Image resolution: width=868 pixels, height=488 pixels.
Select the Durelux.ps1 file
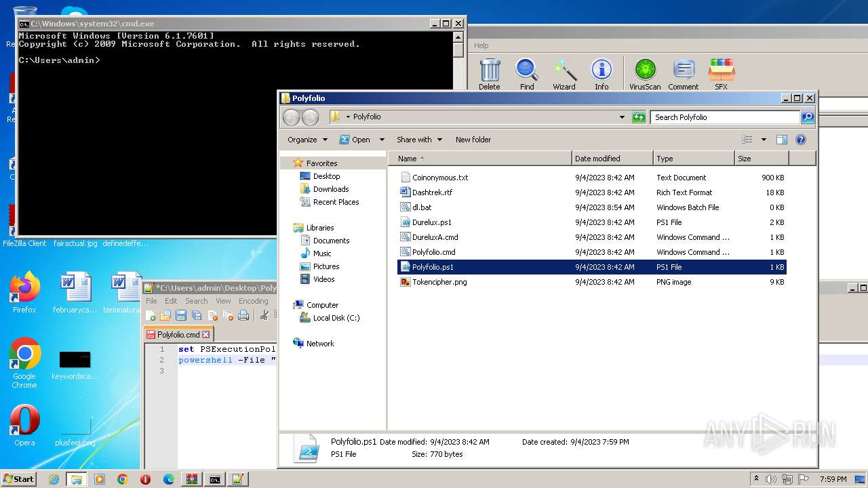[592, 222]
